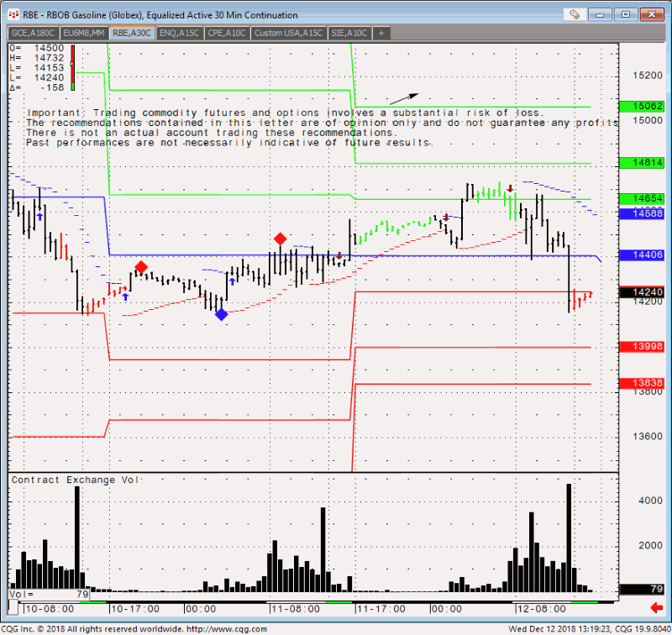The height and width of the screenshot is (635, 672).
Task: Click the tallest volume bar near 12-08:00
Action: click(569, 538)
